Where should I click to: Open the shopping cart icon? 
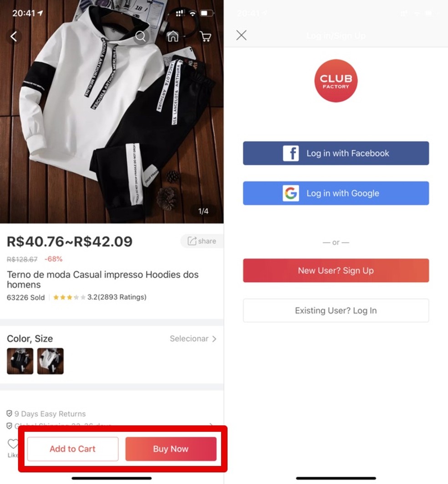click(x=205, y=36)
